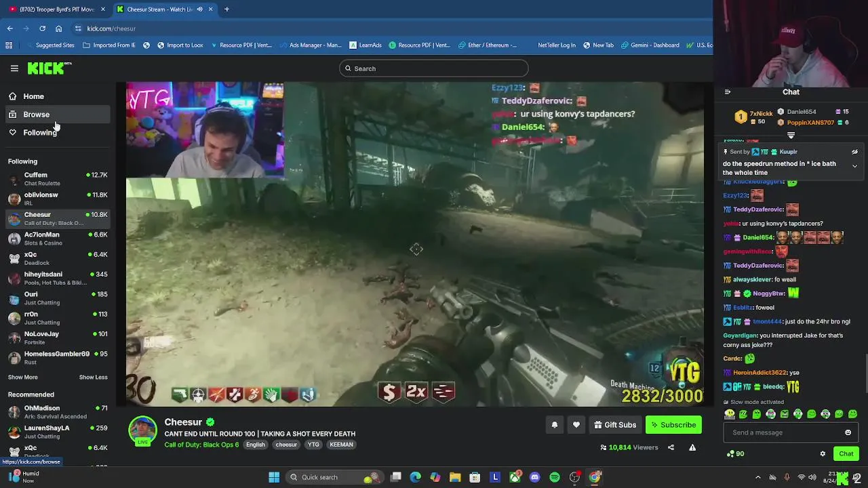Open HomelessGambler69 channel
The height and width of the screenshot is (488, 868).
58,357
